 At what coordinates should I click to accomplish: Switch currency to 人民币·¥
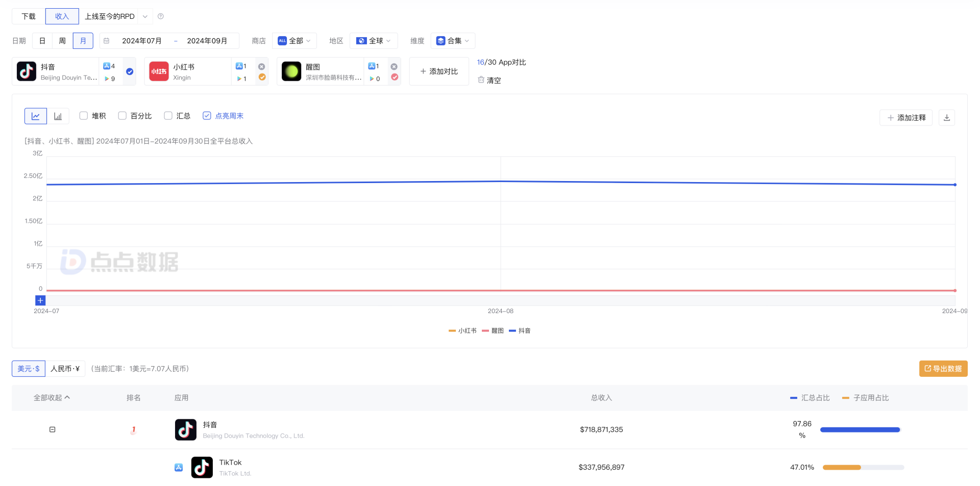[65, 369]
